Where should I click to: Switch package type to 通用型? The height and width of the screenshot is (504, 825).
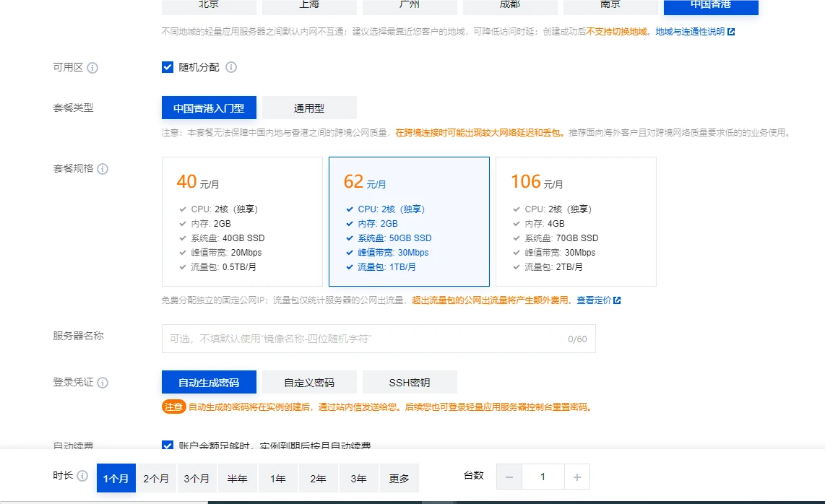(309, 108)
